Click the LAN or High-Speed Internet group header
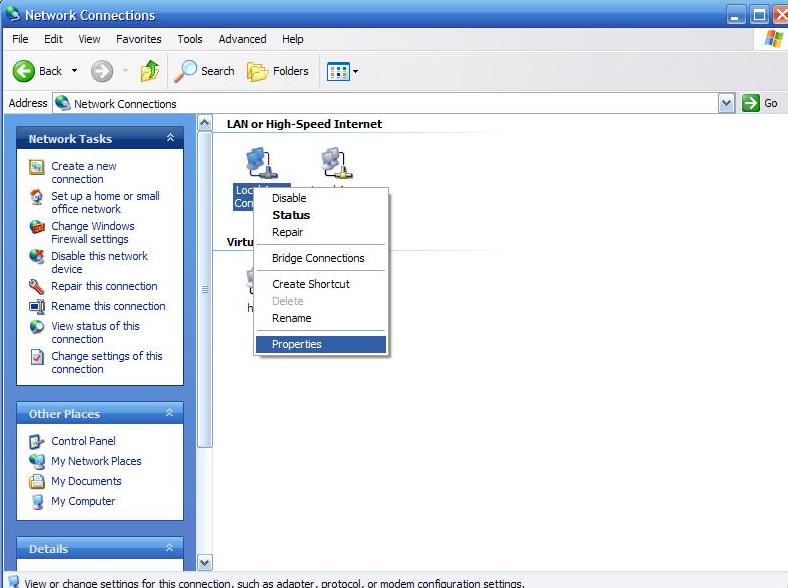The image size is (788, 588). 304,124
